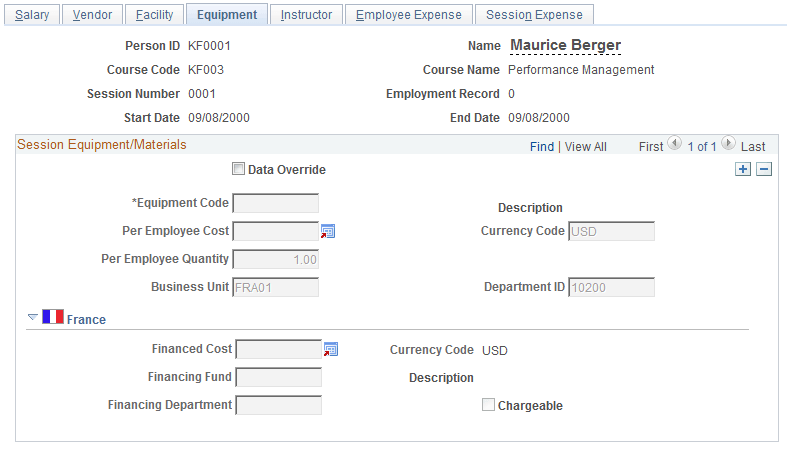Open Financed Cost currency calculator icon
Screen dimensions: 787x452
[332, 349]
